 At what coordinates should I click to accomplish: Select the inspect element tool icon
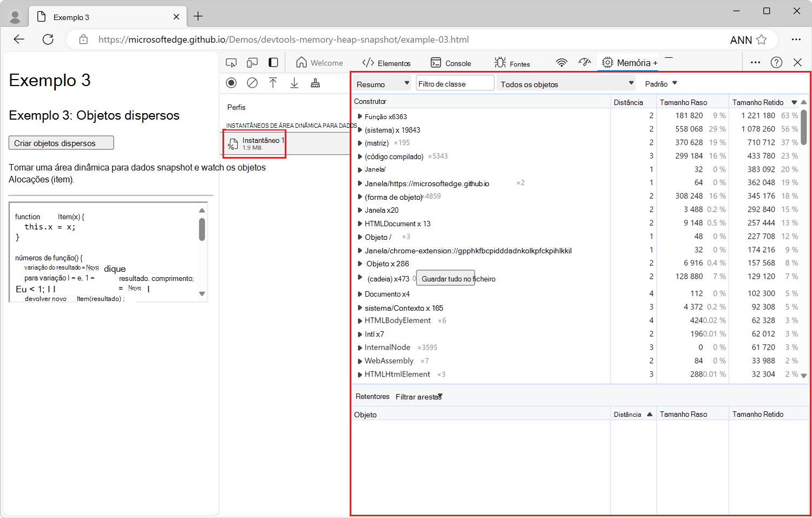pos(231,63)
